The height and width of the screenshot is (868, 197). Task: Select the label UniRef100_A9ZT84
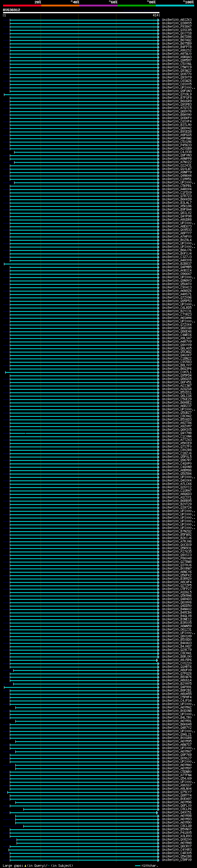pos(177,423)
